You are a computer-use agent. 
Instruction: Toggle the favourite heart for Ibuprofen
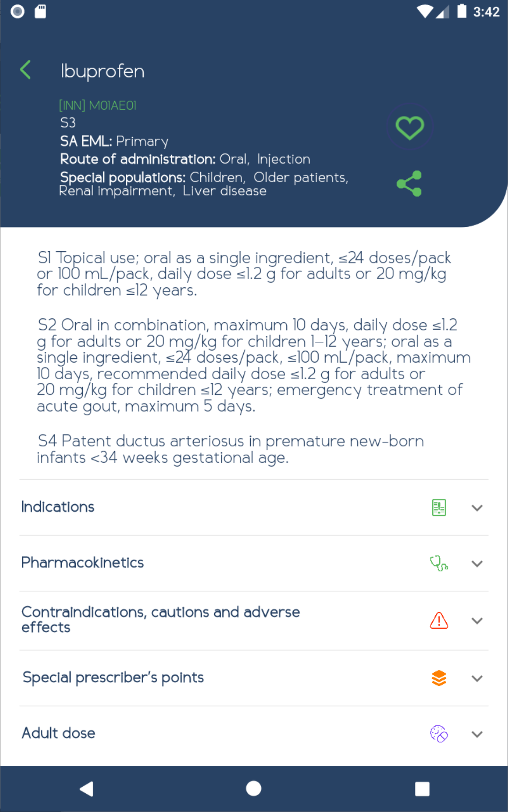tap(410, 128)
